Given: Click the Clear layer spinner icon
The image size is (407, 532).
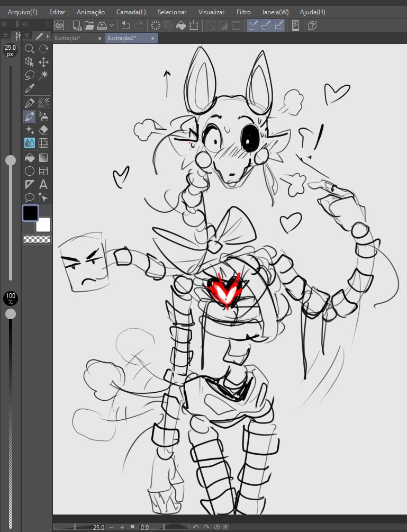Looking at the screenshot, I should [156, 25].
